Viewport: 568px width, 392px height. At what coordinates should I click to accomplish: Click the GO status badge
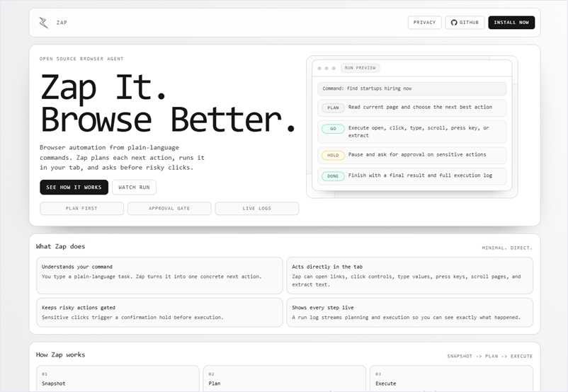coord(333,129)
